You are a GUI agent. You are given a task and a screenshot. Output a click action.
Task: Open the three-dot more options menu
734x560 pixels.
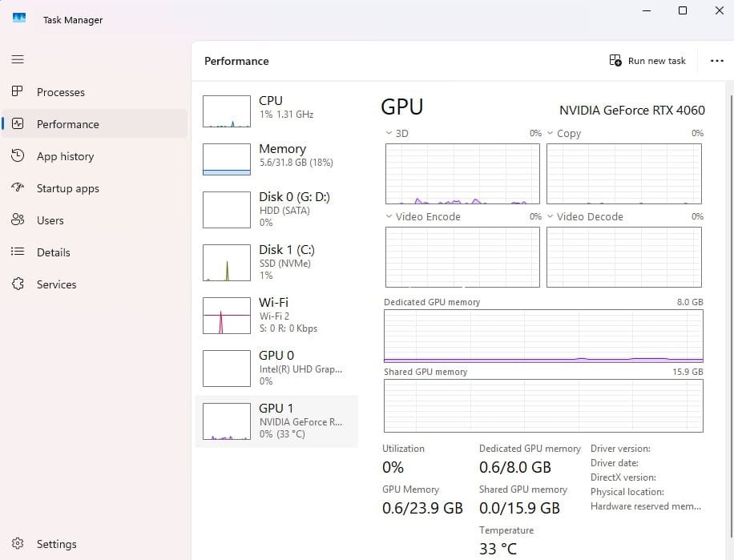tap(716, 61)
